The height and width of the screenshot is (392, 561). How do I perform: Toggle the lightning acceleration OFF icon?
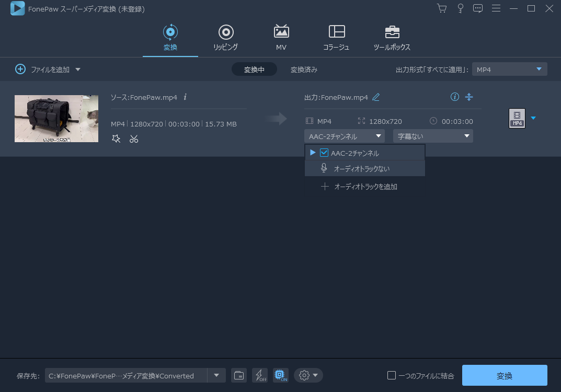pos(260,376)
